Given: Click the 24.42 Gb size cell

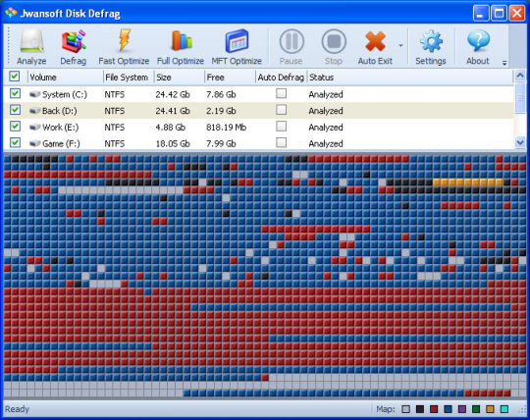Looking at the screenshot, I should [x=173, y=94].
